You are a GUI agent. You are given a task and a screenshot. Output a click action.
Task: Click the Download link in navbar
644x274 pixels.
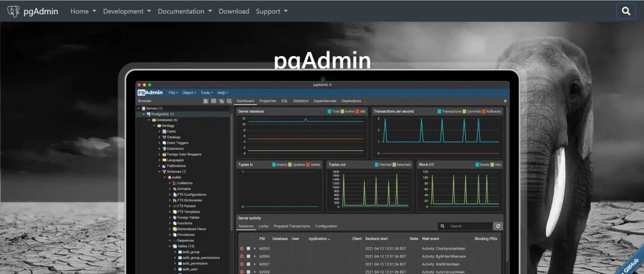234,11
